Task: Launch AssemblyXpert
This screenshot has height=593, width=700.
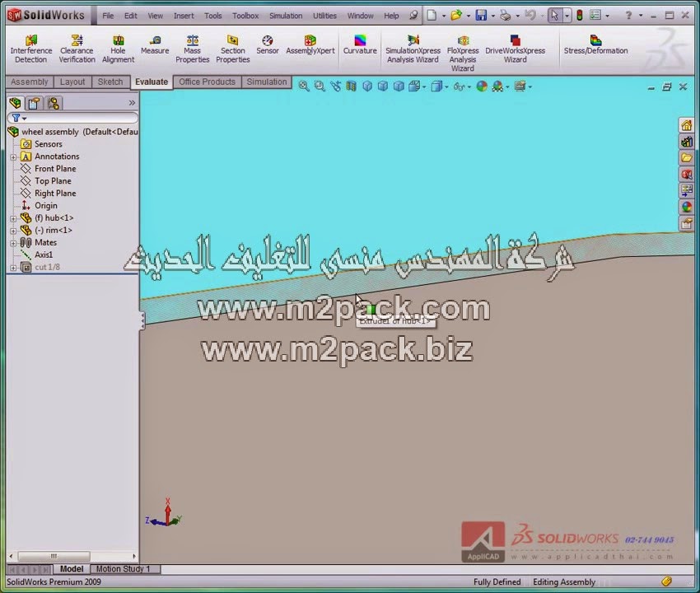Action: pyautogui.click(x=310, y=45)
